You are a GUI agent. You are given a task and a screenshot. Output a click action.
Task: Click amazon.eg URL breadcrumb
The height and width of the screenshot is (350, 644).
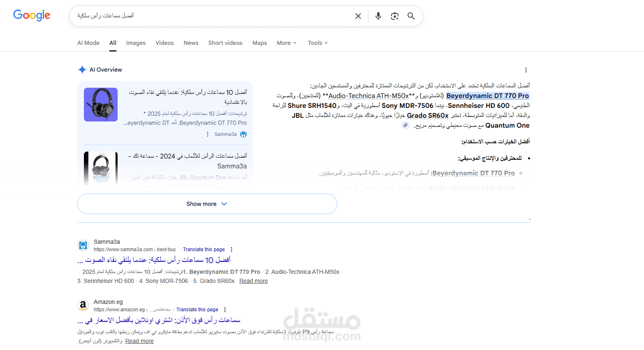point(132,310)
